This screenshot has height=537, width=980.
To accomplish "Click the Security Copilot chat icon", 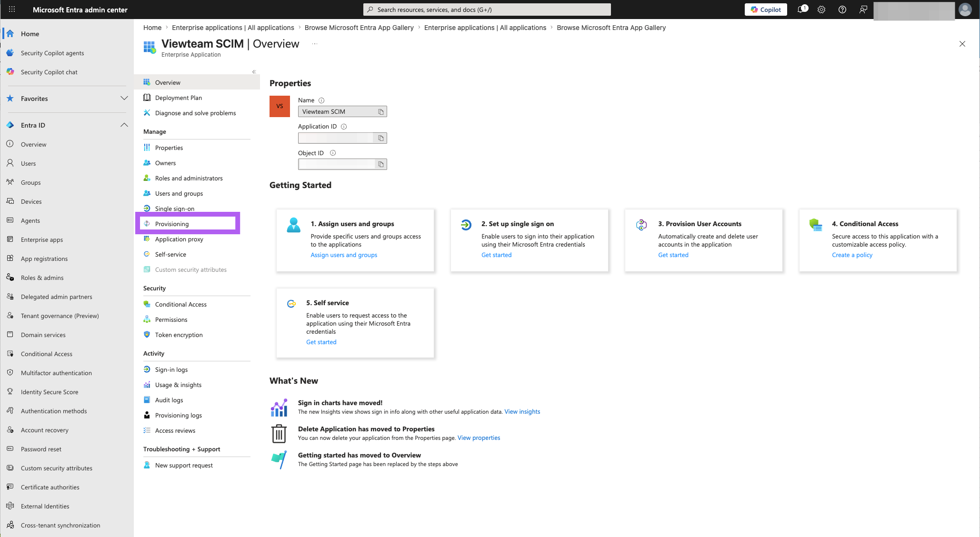I will [10, 72].
